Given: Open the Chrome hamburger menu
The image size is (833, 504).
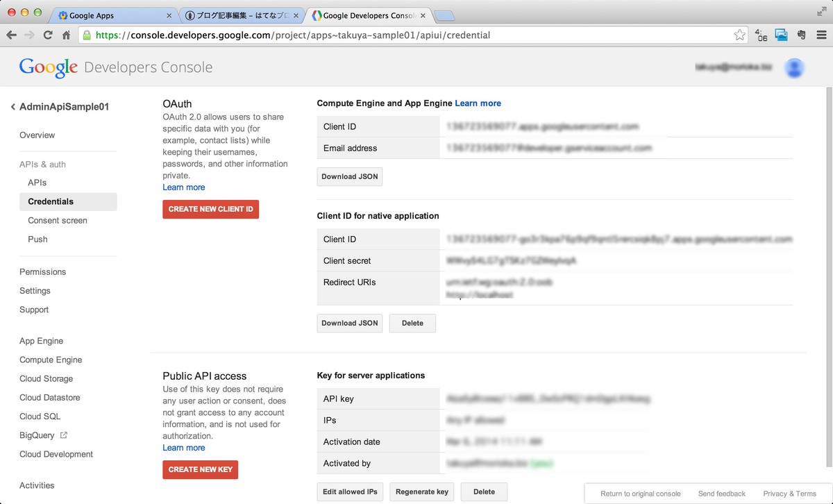Looking at the screenshot, I should tap(821, 35).
